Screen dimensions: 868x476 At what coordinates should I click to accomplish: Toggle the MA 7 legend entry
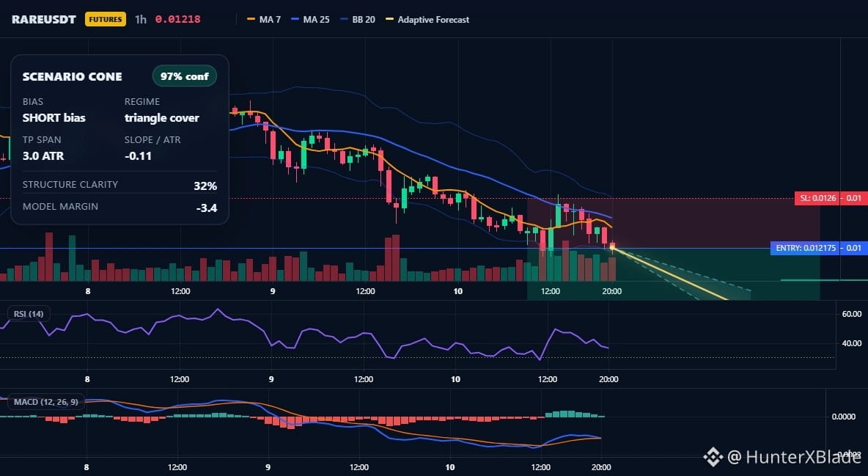(x=264, y=19)
